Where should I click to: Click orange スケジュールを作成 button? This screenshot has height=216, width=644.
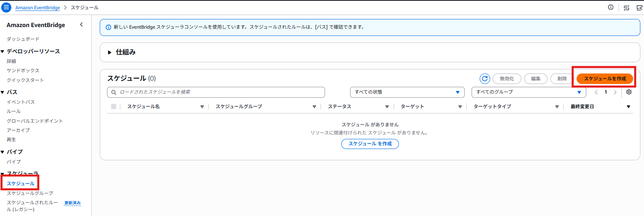tap(605, 79)
